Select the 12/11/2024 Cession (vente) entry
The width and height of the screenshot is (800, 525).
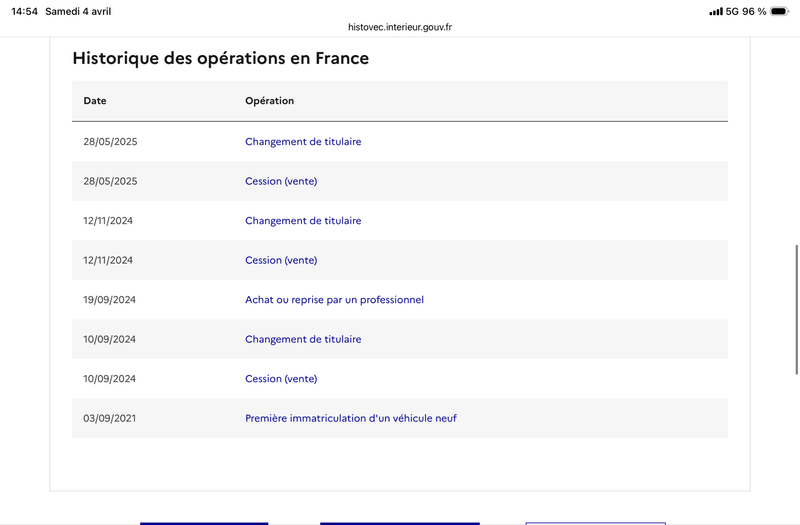coord(281,260)
